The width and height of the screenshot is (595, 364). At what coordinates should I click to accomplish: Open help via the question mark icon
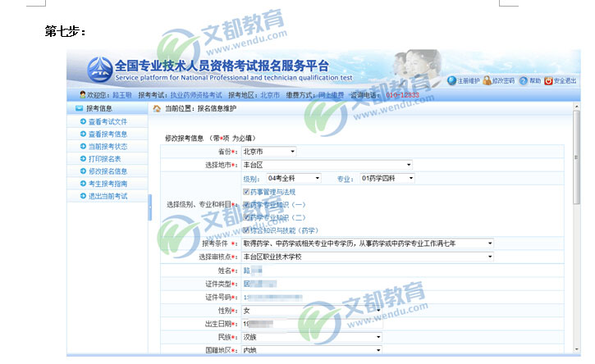[524, 81]
